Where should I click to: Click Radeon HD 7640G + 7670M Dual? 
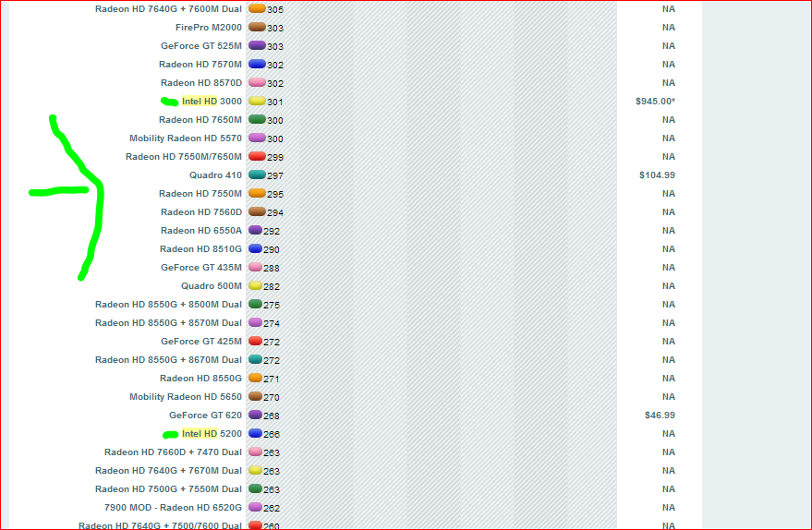168,471
